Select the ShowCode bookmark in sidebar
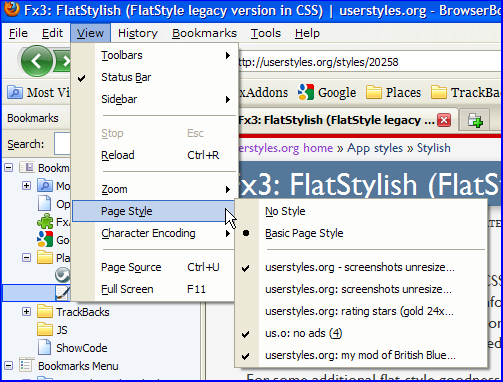 72,348
